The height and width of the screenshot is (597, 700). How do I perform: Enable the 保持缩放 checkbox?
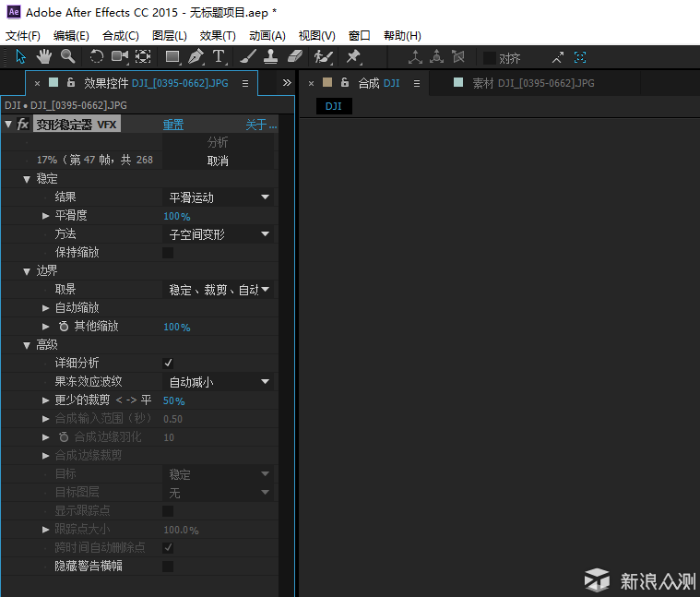point(168,253)
